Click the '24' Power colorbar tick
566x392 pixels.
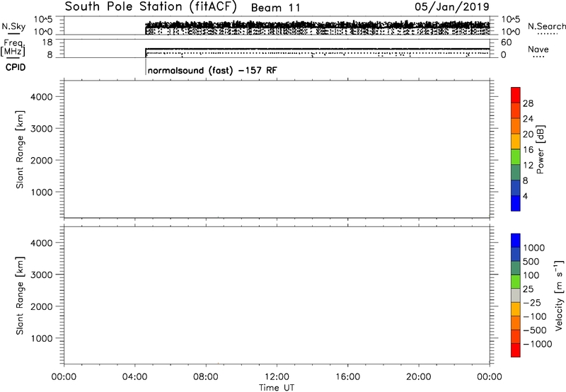pos(528,119)
